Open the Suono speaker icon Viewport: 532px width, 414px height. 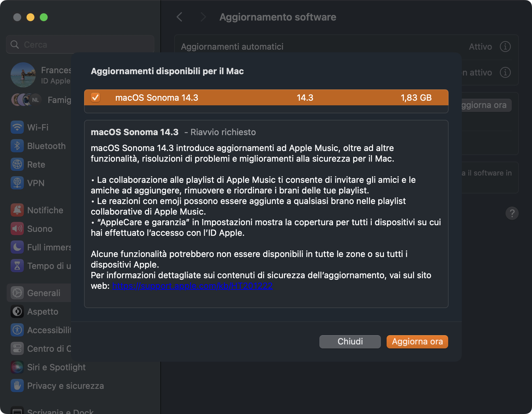pyautogui.click(x=17, y=229)
